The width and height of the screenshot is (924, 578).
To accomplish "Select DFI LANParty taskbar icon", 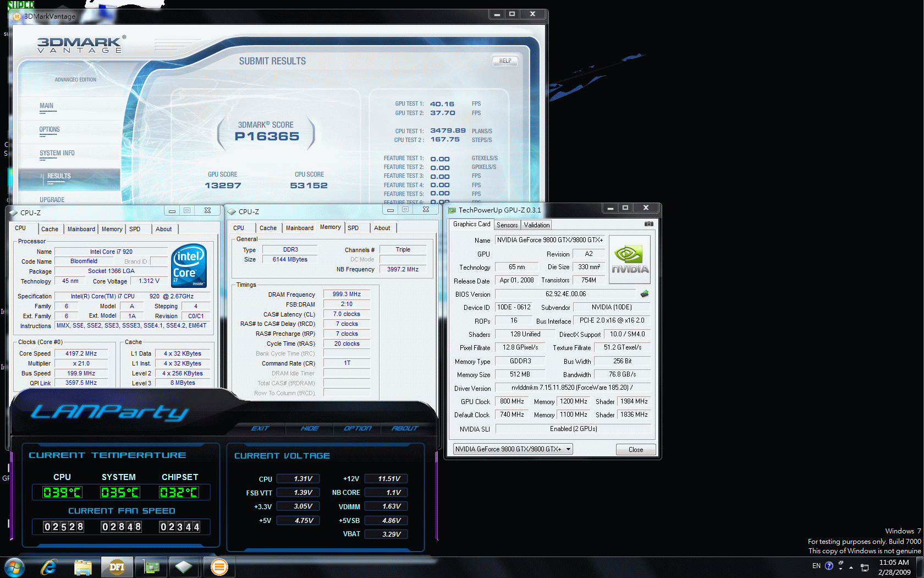I will pos(117,567).
